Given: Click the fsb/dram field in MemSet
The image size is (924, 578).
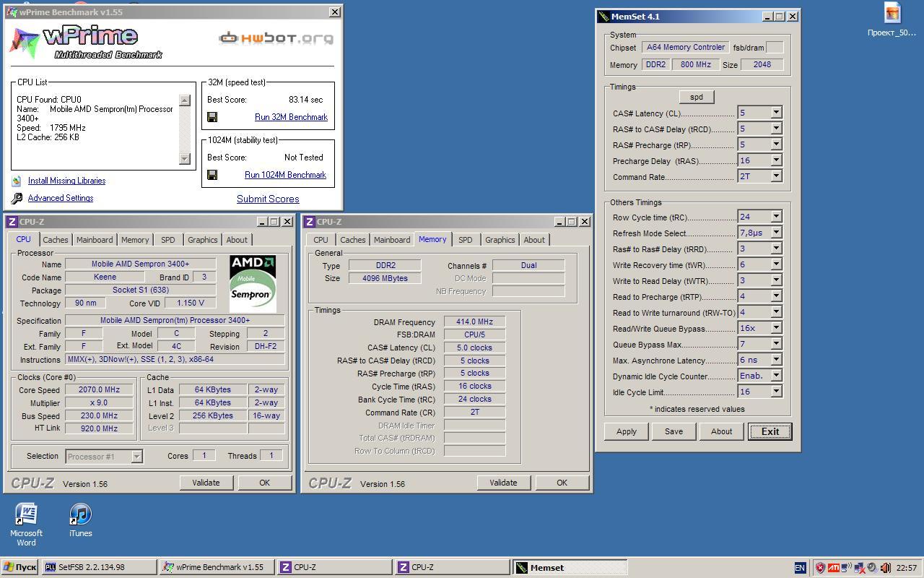Looking at the screenshot, I should click(775, 48).
